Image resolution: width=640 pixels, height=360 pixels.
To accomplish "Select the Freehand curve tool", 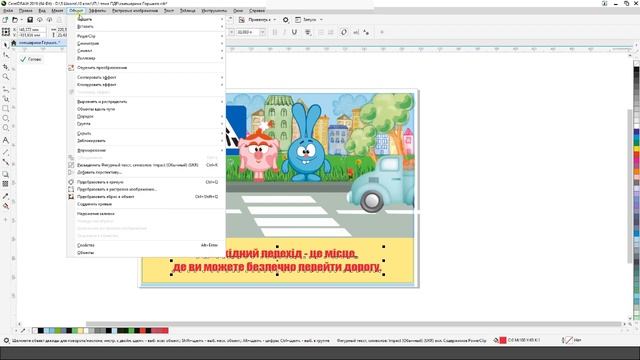I will (x=6, y=89).
